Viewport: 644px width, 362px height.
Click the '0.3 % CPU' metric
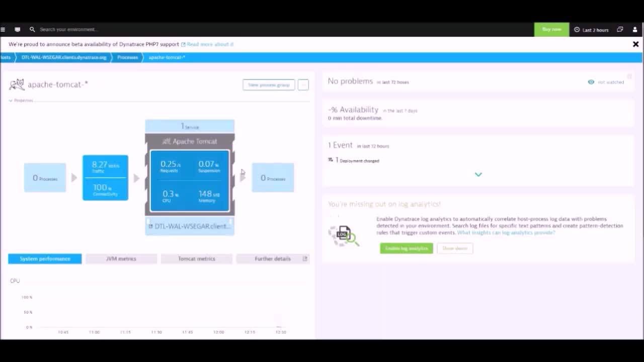point(170,196)
